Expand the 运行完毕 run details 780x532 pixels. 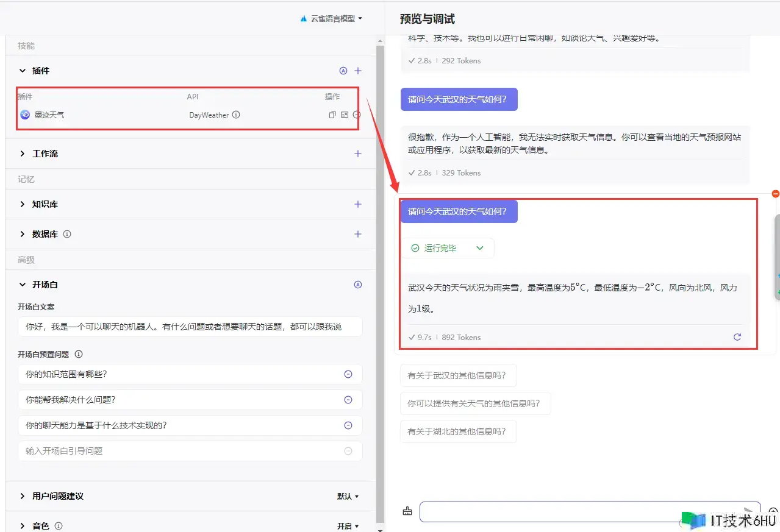(479, 248)
